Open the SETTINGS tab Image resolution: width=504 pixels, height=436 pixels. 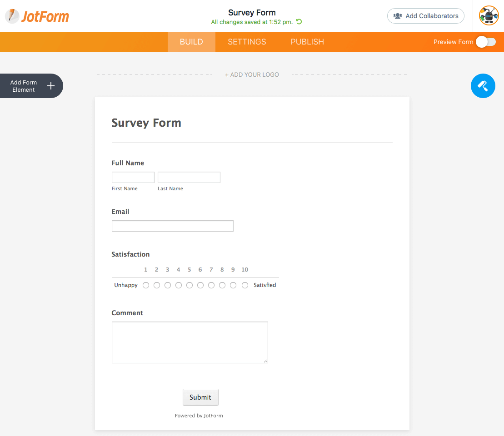click(247, 42)
